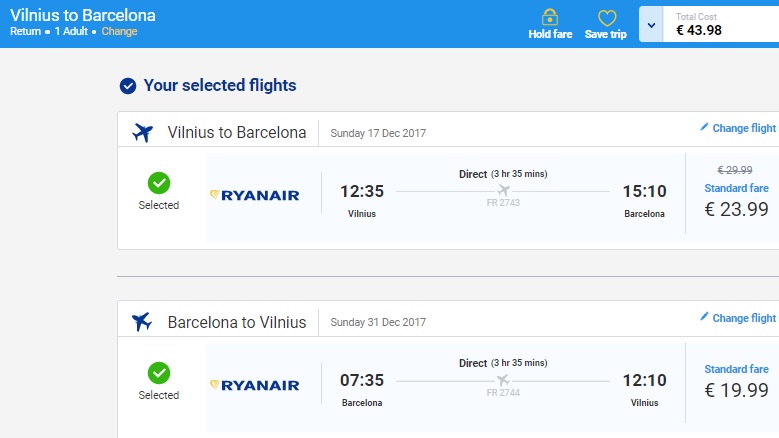This screenshot has height=438, width=779.
Task: Click the departing plane icon for Vilnius to Barcelona
Action: click(x=143, y=133)
